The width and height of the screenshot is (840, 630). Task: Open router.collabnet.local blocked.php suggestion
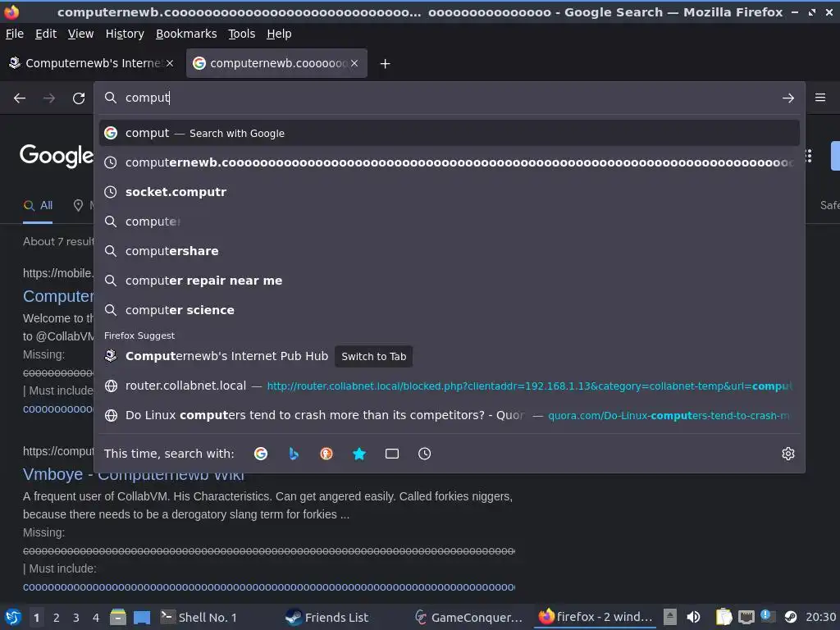pyautogui.click(x=449, y=386)
